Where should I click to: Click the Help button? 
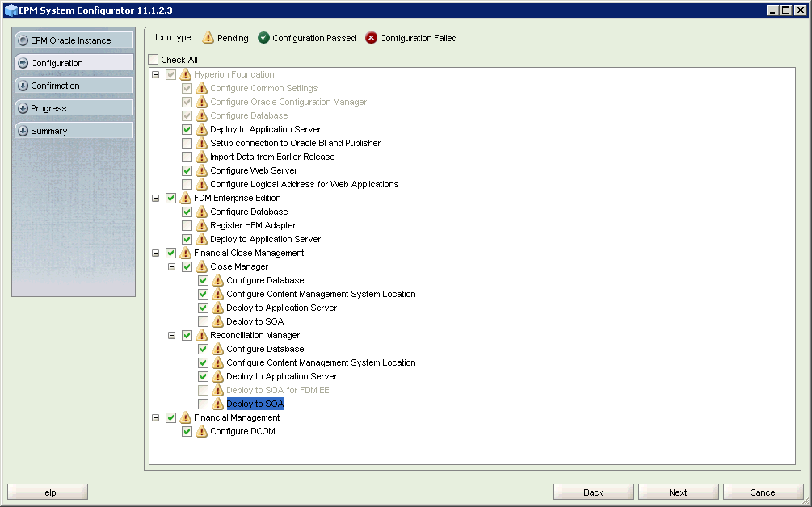[x=48, y=492]
